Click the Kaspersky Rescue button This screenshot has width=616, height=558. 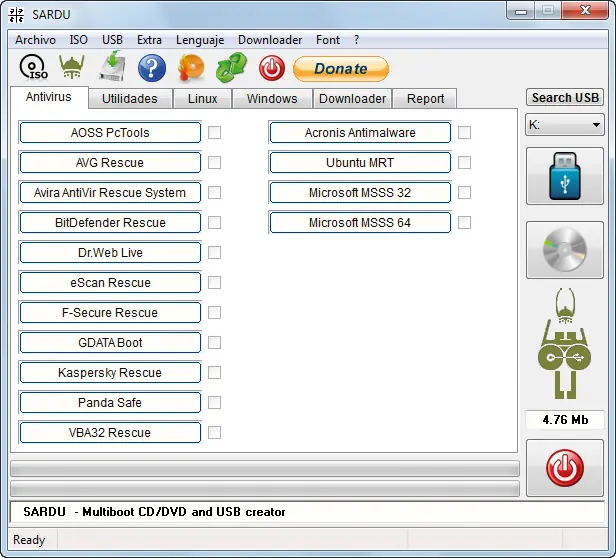pos(110,372)
